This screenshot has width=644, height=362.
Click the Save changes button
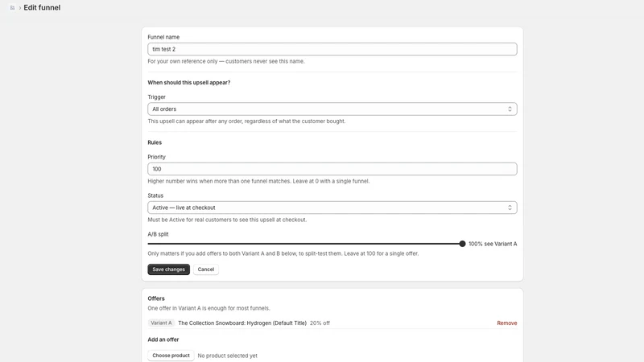pyautogui.click(x=169, y=269)
